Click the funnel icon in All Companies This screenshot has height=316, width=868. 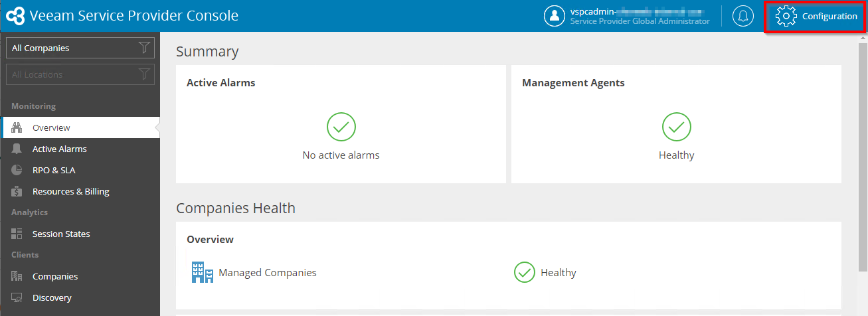click(144, 48)
